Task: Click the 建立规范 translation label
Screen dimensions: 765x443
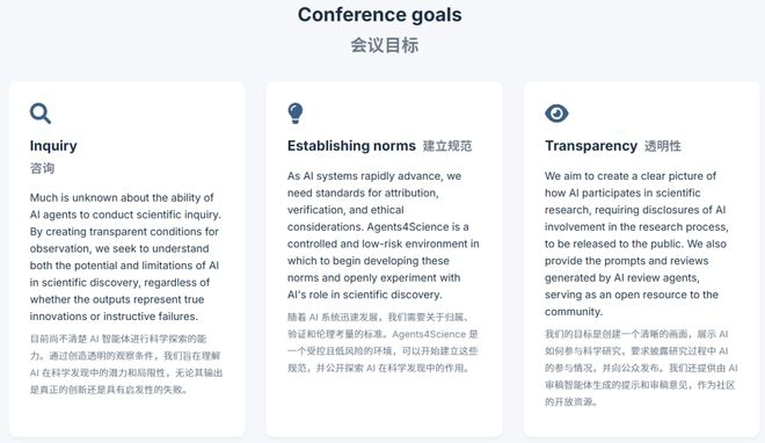Action: pyautogui.click(x=447, y=146)
